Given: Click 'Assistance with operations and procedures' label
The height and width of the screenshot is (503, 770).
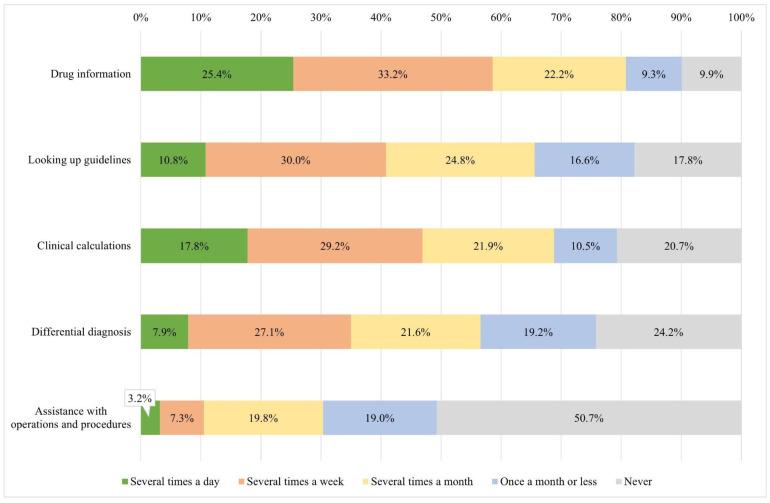Looking at the screenshot, I should (71, 418).
